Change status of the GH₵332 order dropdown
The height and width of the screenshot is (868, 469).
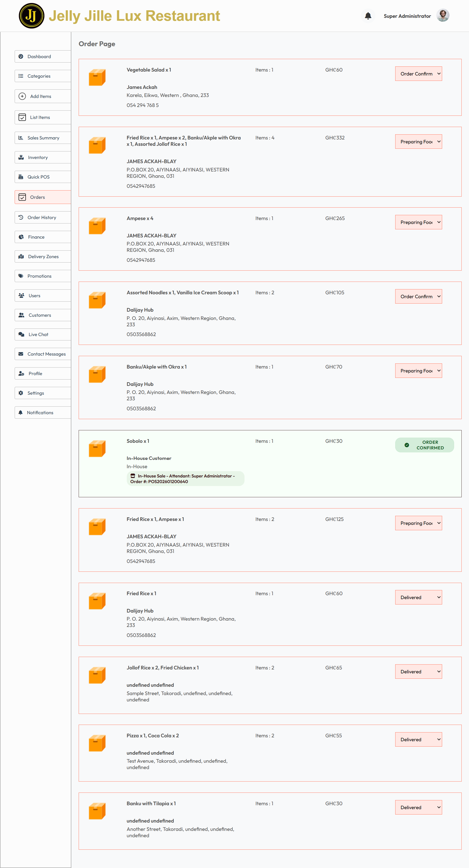[x=418, y=142]
